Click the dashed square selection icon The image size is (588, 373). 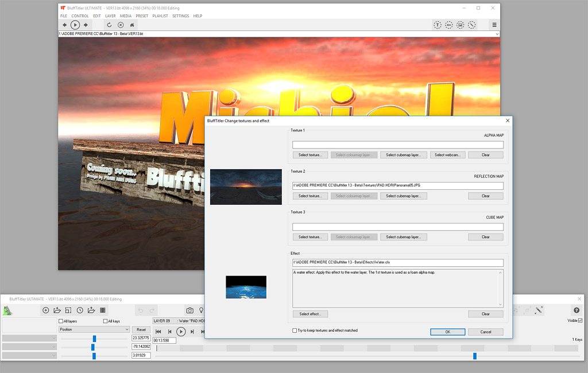68,310
